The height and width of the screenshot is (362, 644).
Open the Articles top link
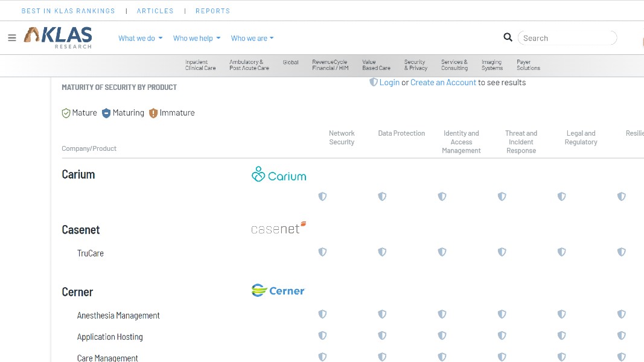tap(155, 11)
